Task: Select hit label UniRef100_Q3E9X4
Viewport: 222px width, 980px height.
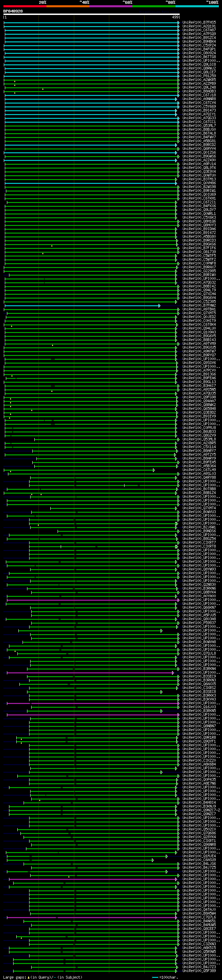Action: click(x=199, y=172)
